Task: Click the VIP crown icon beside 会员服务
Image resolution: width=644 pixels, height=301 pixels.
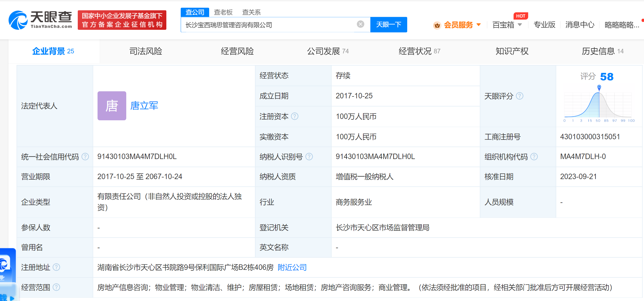Action: (x=437, y=25)
